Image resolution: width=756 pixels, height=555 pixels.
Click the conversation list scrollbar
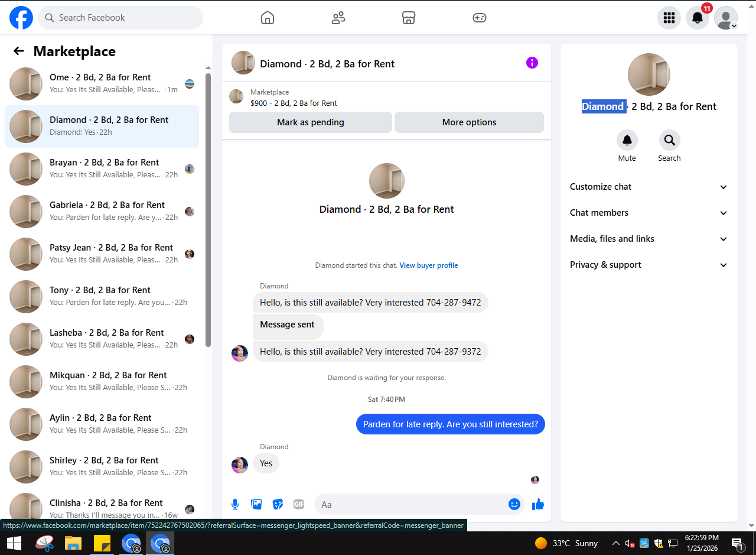point(208,210)
